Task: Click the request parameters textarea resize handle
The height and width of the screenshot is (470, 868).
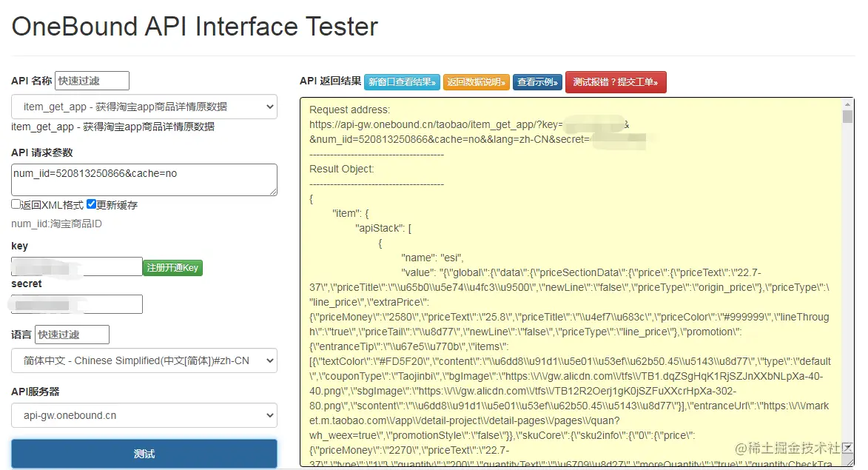Action: [274, 192]
